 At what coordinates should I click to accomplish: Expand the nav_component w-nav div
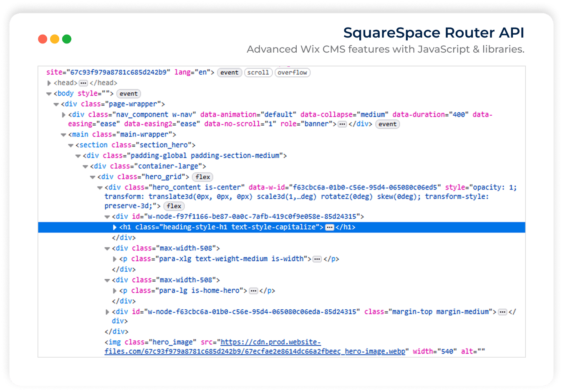64,115
